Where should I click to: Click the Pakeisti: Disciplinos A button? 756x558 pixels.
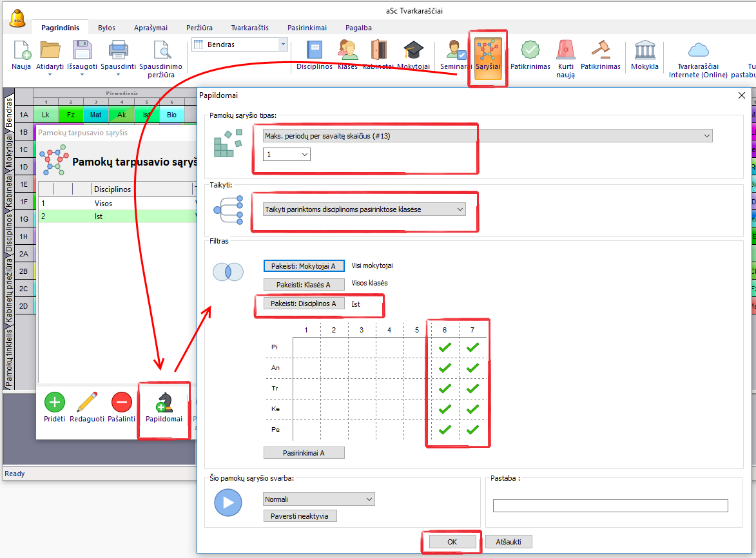[x=304, y=303]
